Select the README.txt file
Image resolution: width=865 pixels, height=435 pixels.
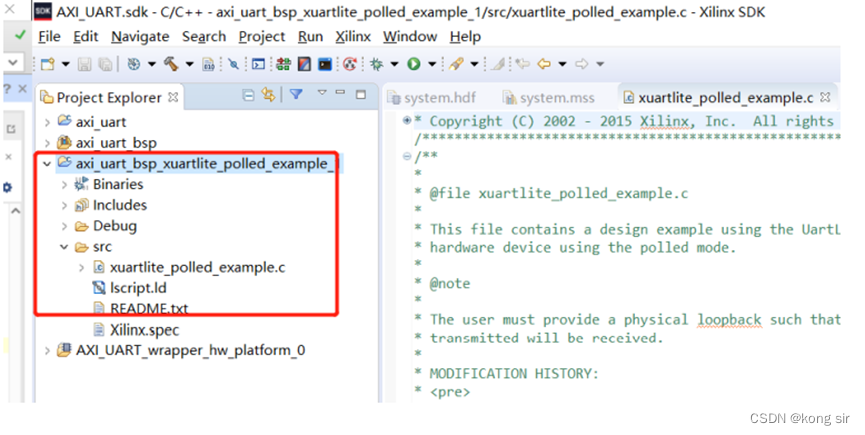pos(140,308)
